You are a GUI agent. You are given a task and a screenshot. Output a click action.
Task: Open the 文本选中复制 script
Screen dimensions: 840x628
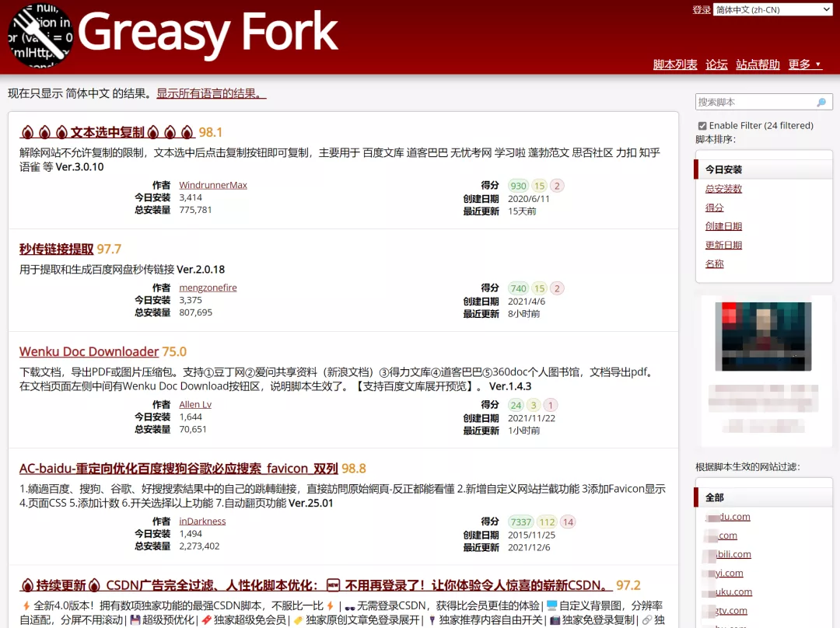107,131
